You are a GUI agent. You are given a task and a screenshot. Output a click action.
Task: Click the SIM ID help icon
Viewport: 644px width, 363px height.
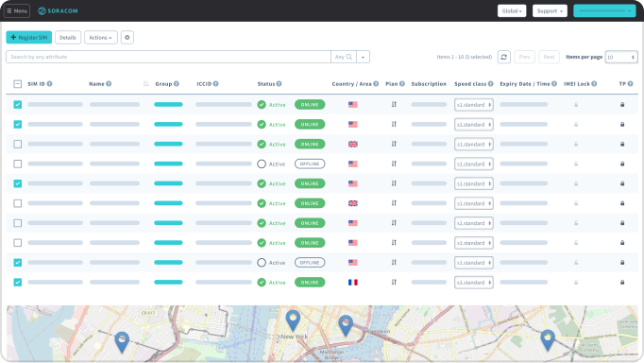[x=49, y=84]
